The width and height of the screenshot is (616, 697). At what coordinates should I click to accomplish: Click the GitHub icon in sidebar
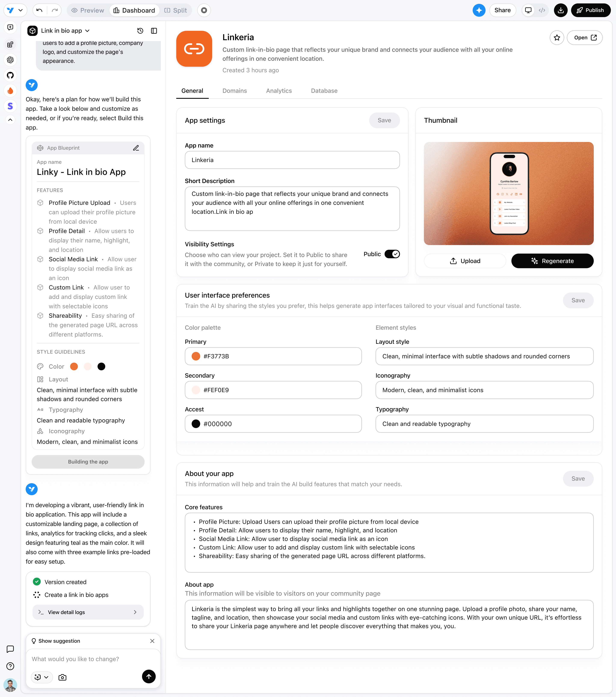coord(10,75)
